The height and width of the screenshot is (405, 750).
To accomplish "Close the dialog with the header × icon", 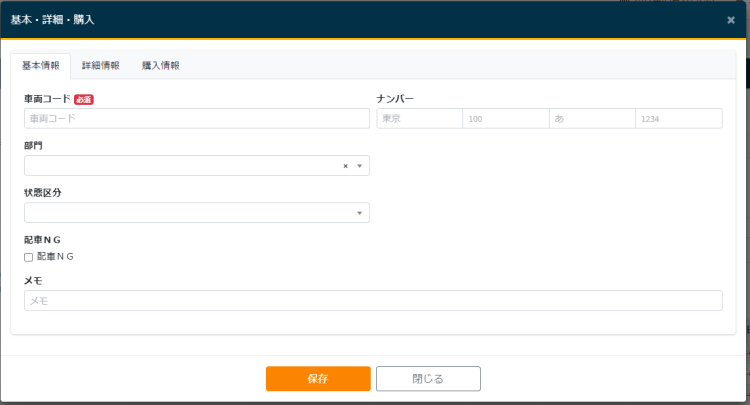I will click(730, 20).
